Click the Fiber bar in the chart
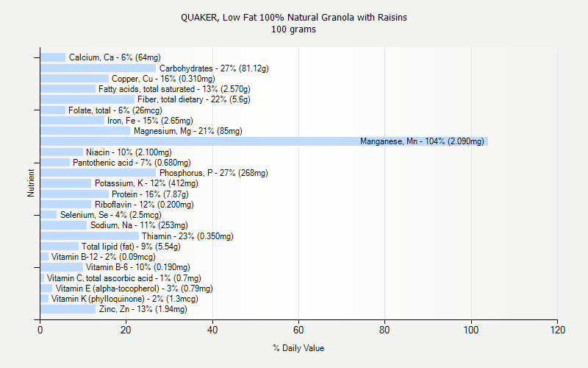The height and width of the screenshot is (368, 588). (x=87, y=99)
